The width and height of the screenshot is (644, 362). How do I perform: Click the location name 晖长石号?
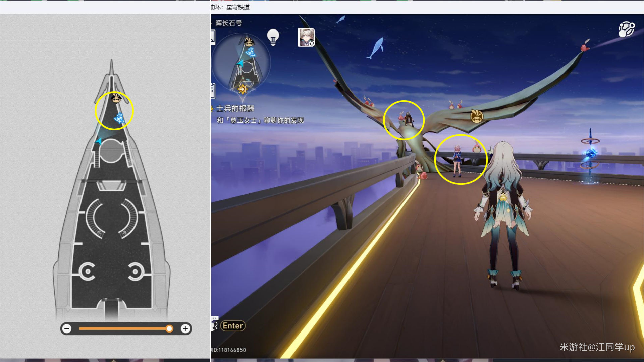pos(228,23)
